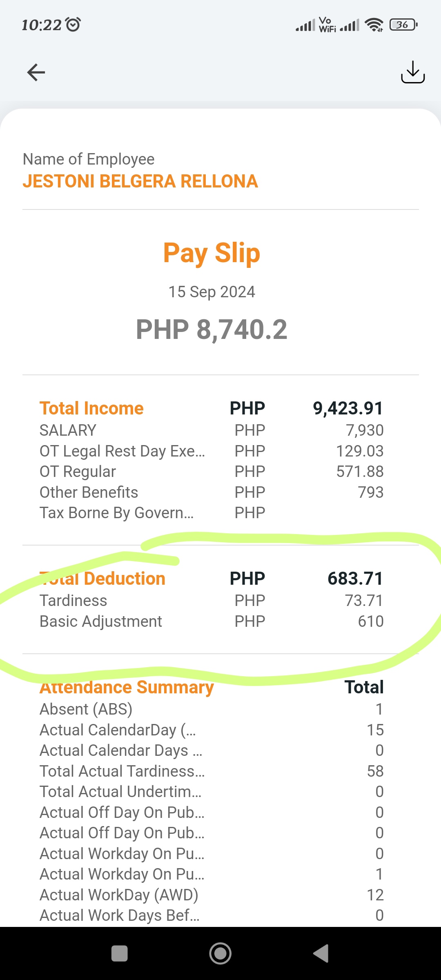Tap the battery level indicator
The height and width of the screenshot is (980, 441).
tap(403, 25)
